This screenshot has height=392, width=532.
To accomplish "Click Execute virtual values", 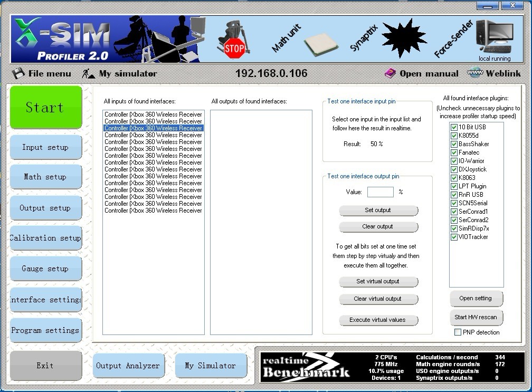I will [x=378, y=320].
